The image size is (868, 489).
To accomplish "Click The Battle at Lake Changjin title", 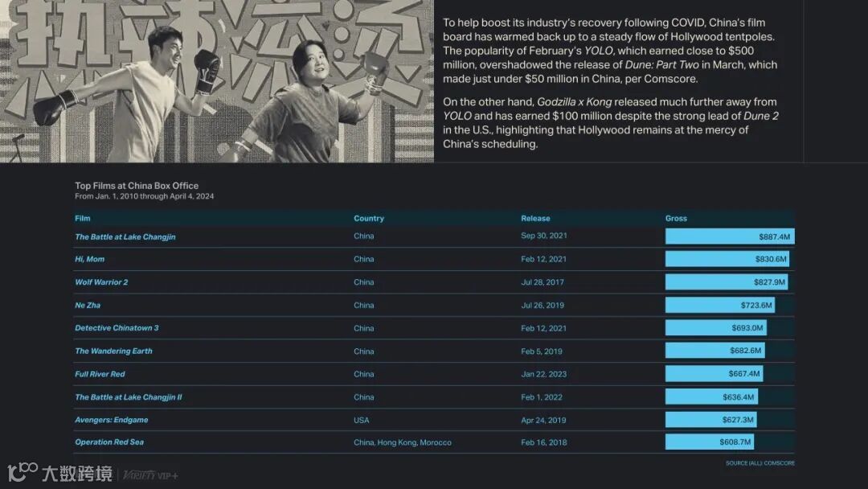I will coord(125,236).
